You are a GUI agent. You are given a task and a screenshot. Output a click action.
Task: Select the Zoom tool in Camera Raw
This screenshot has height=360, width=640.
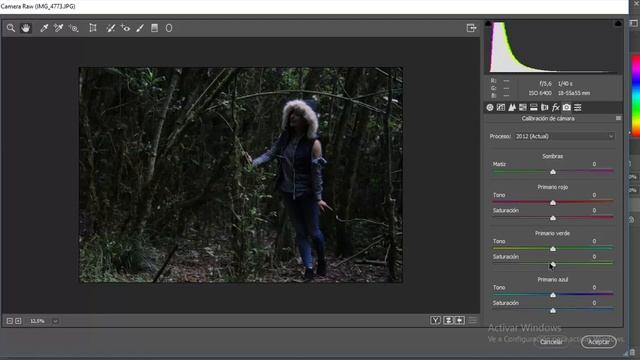click(x=11, y=28)
